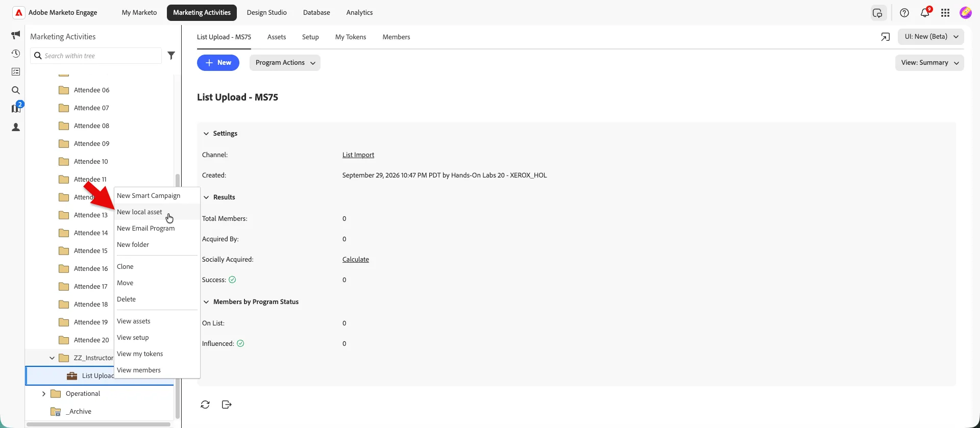980x428 pixels.
Task: Open the Design Studio top navigation tab
Action: [x=266, y=13]
